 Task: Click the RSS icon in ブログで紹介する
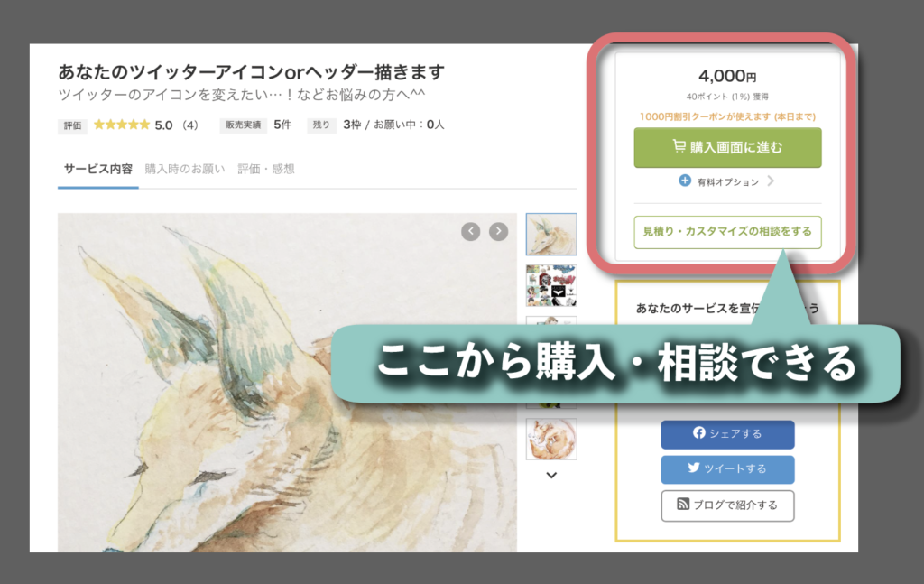[683, 504]
